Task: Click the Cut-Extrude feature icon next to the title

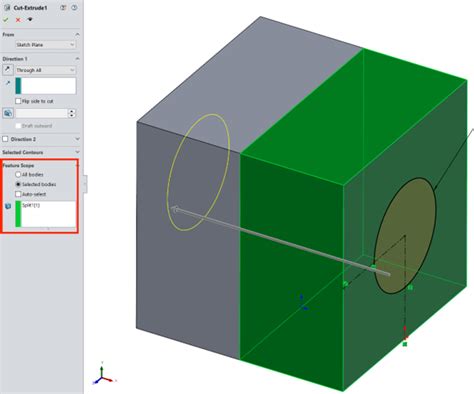Action: (x=7, y=7)
